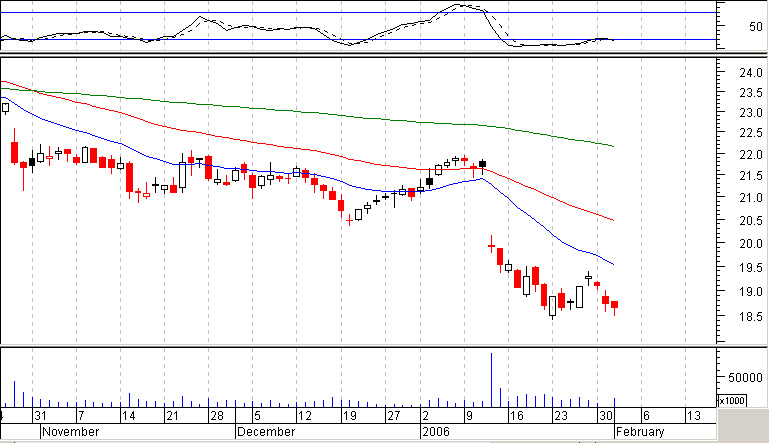769x443 pixels.
Task: Select the November month label
Action: (71, 432)
